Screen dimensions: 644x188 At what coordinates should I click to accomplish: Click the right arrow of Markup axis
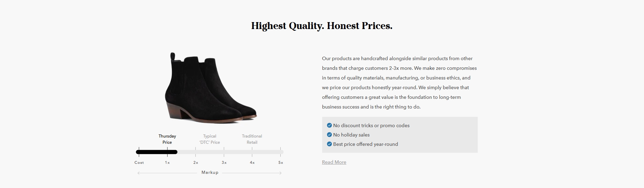[x=280, y=173]
